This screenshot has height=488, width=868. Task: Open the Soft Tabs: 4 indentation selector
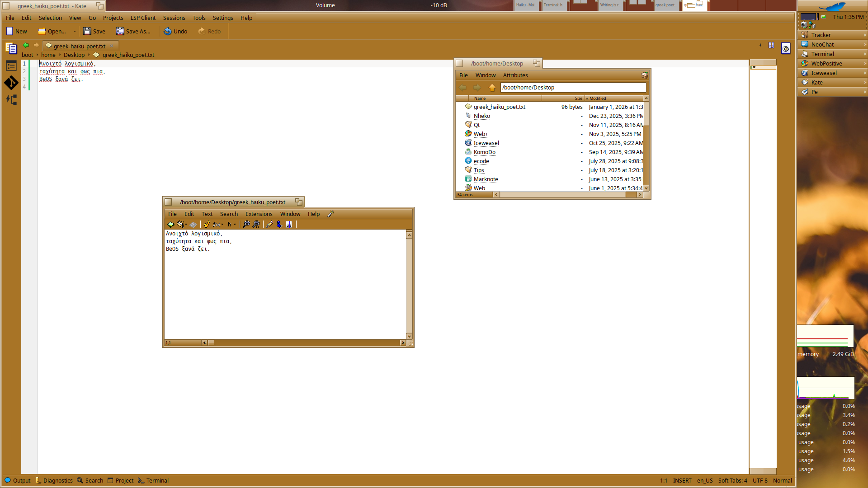(x=732, y=480)
